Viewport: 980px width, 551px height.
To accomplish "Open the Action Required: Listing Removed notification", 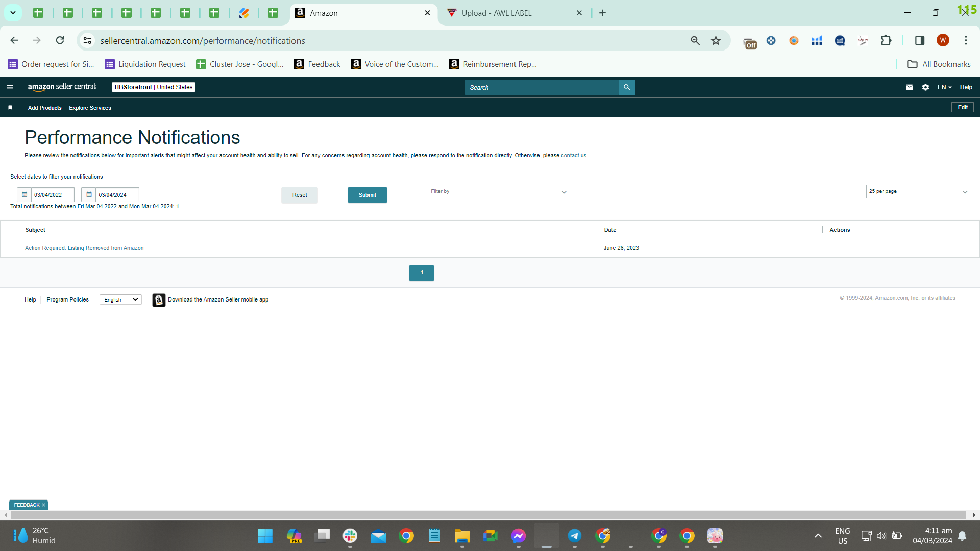I will (84, 248).
